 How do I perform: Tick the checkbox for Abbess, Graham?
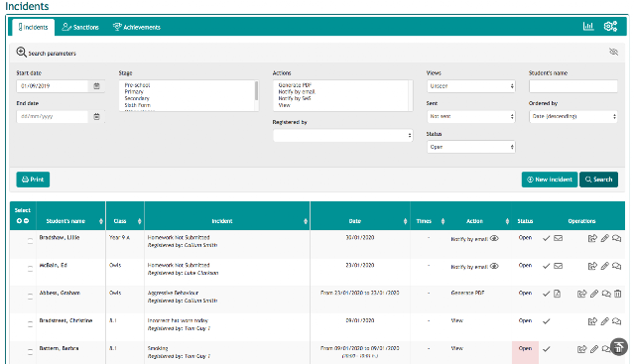coord(30,297)
